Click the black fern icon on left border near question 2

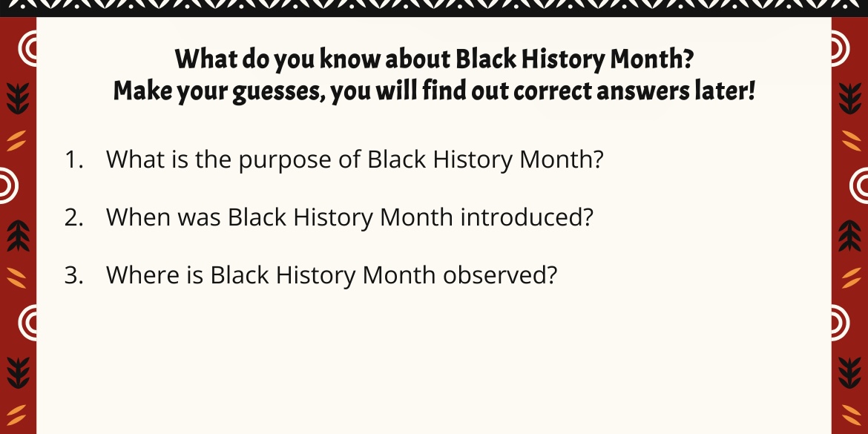(19, 236)
